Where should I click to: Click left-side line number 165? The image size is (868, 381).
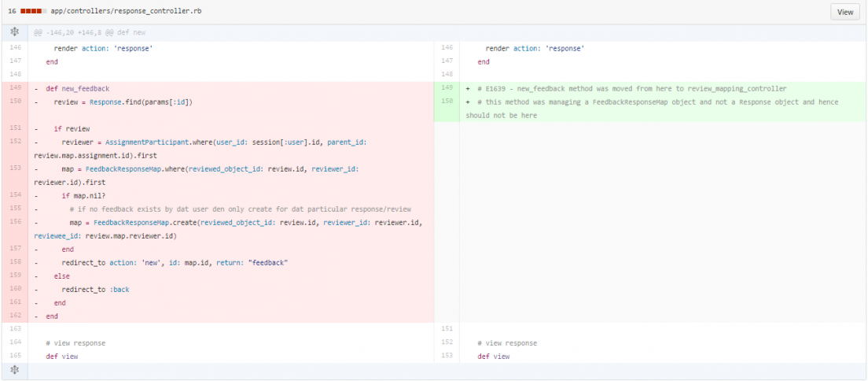tap(15, 356)
